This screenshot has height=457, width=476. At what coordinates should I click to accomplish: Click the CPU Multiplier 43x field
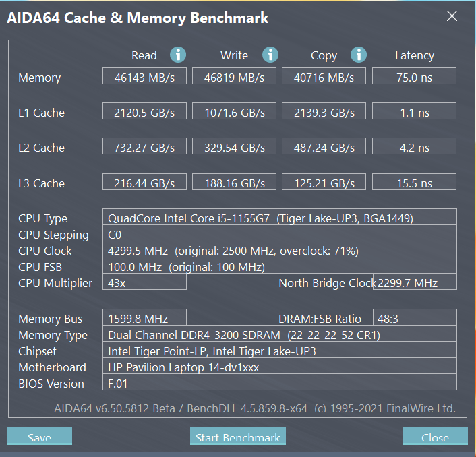[145, 282]
